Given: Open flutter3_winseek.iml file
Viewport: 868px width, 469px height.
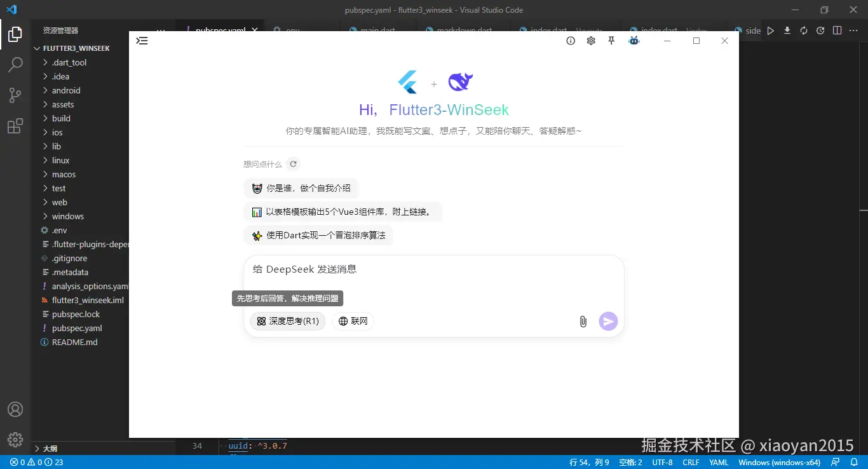Looking at the screenshot, I should (x=88, y=300).
